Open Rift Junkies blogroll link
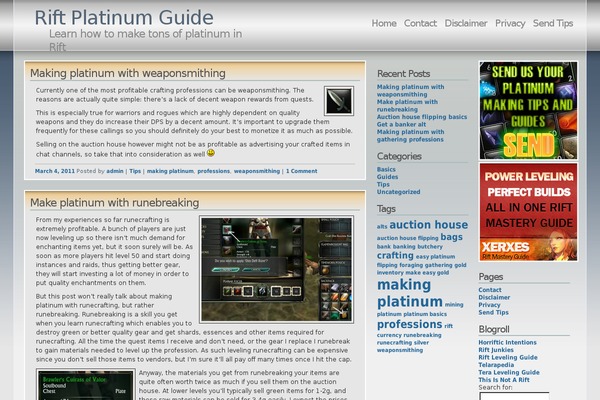Image resolution: width=600 pixels, height=400 pixels. coord(496,350)
